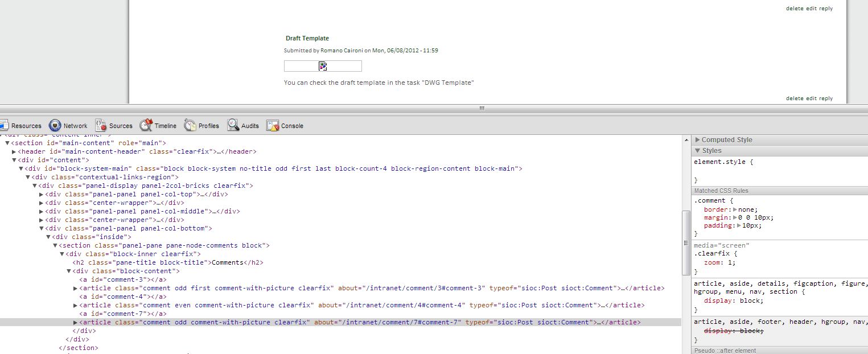This screenshot has width=868, height=354.
Task: Click the media="screen" label
Action: pyautogui.click(x=722, y=245)
